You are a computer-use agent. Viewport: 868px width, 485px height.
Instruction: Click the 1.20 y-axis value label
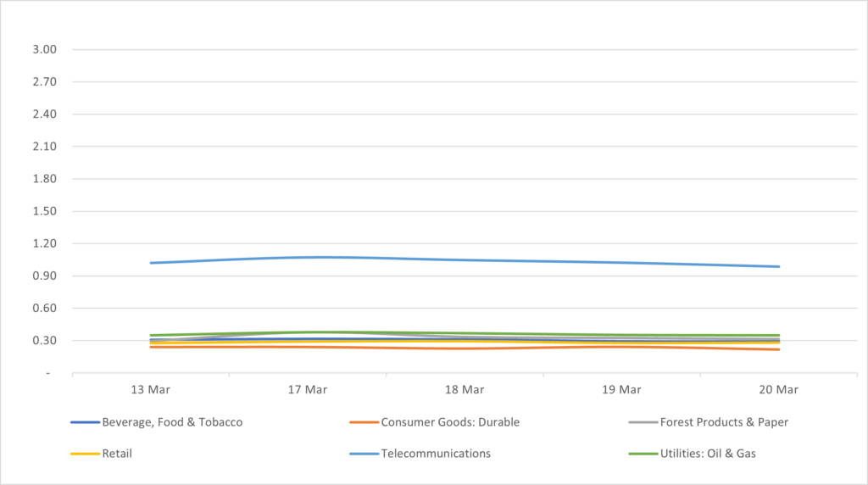pyautogui.click(x=43, y=244)
